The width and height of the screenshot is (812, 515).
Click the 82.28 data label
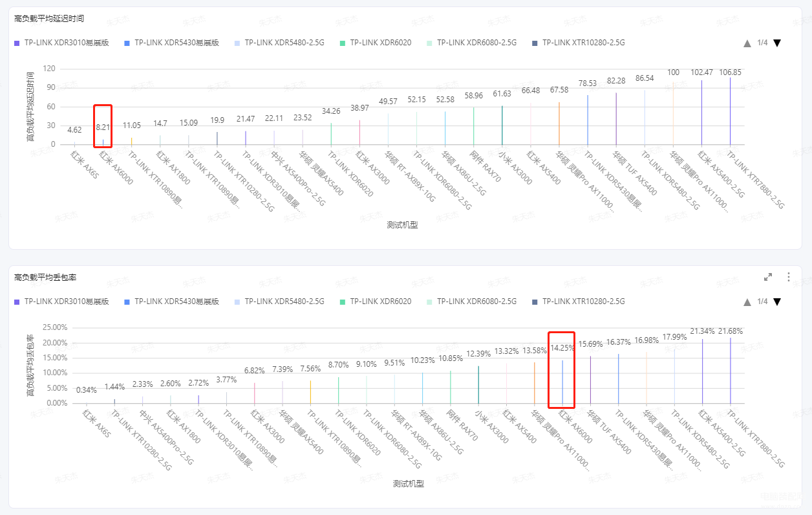[616, 80]
